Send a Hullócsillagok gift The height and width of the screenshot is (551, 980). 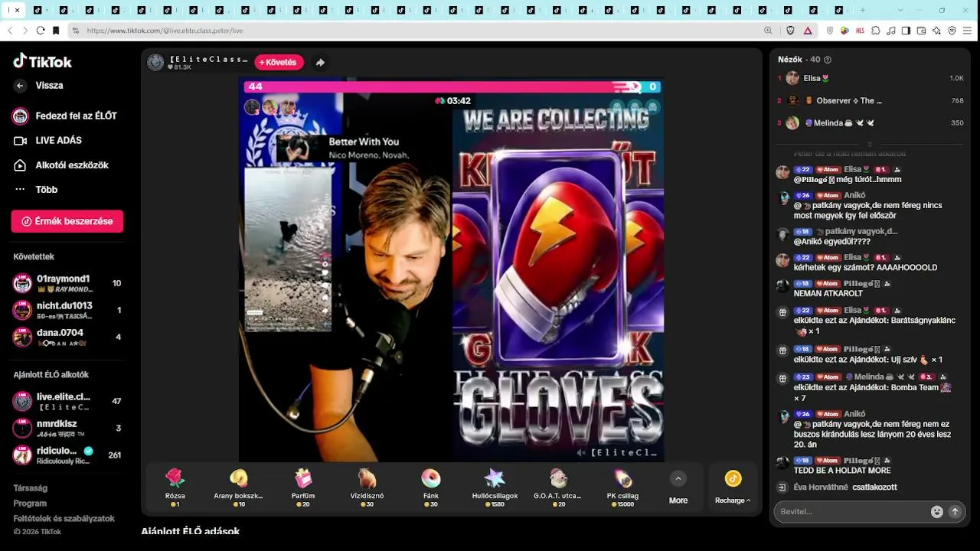tap(495, 487)
